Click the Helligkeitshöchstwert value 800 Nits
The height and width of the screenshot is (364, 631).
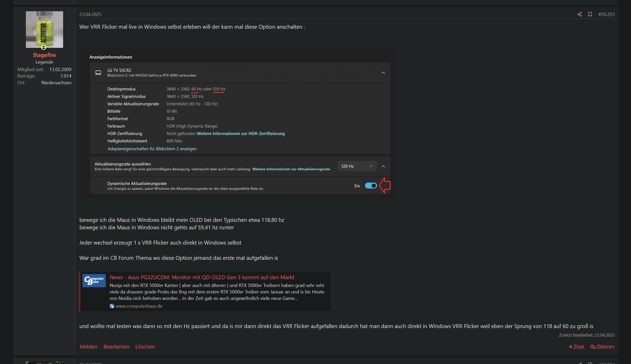coord(174,141)
